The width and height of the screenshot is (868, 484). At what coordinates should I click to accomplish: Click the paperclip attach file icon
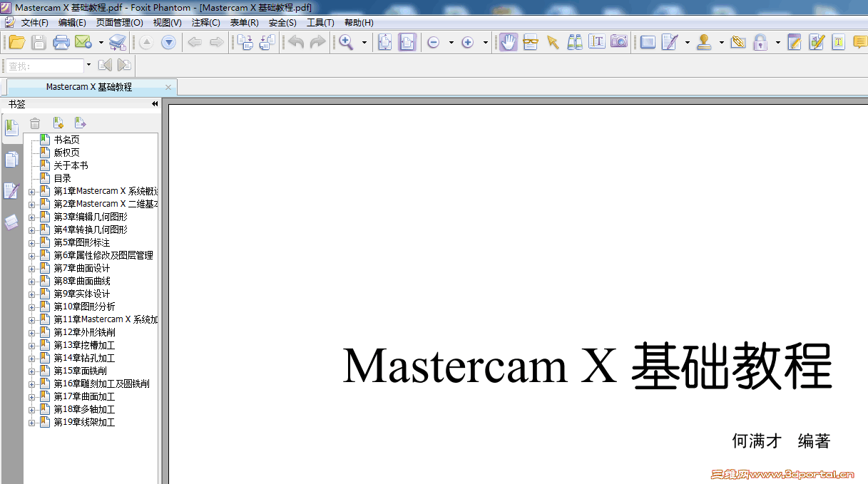click(738, 43)
